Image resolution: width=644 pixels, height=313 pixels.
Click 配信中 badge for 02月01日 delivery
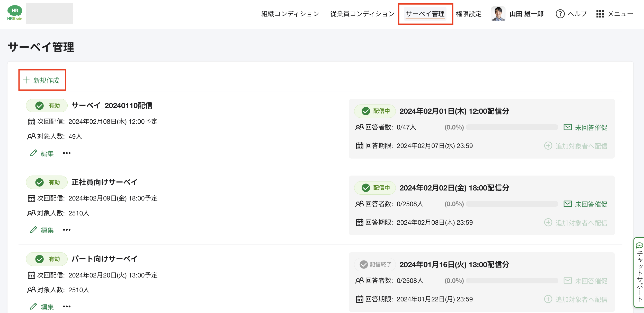click(375, 111)
